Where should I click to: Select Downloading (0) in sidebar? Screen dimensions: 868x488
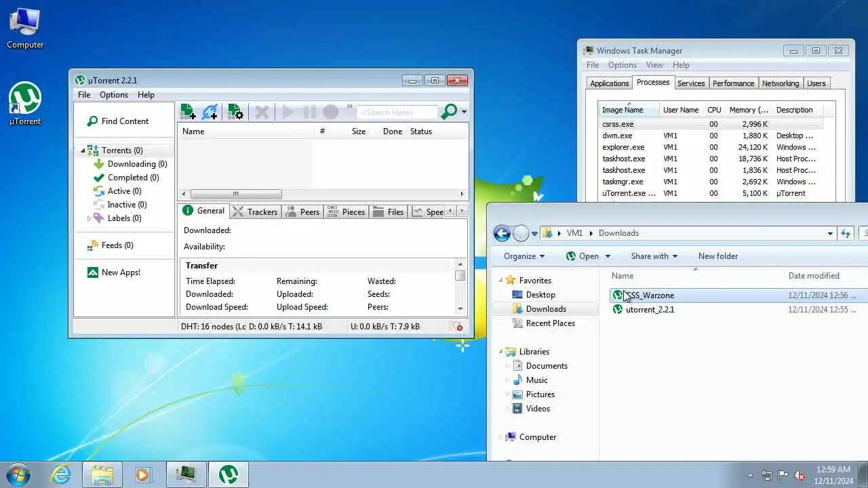click(137, 164)
